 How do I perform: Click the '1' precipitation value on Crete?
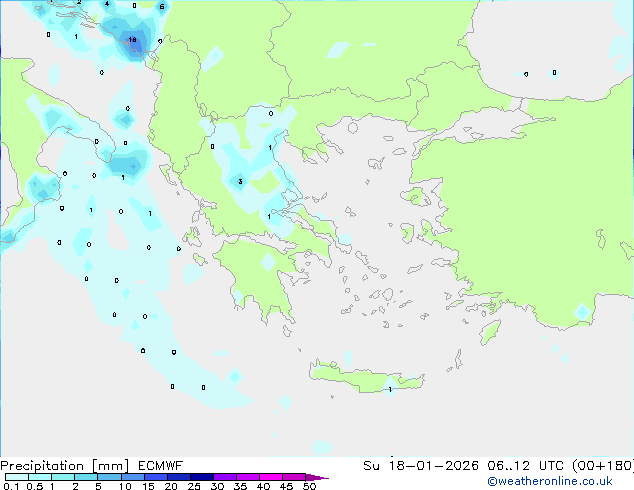tap(390, 390)
